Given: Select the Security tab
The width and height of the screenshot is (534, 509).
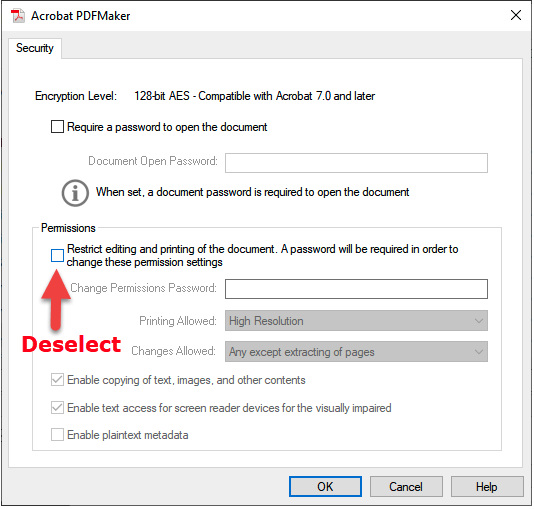Looking at the screenshot, I should click(35, 48).
